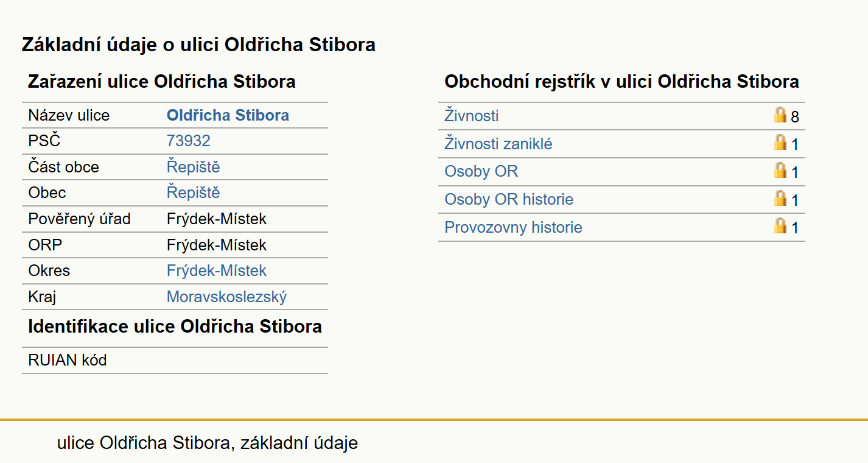Open the Moravskoslezský region link
868x463 pixels.
226,297
